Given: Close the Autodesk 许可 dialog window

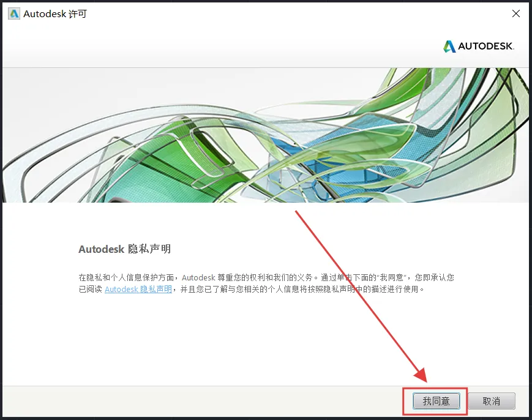Looking at the screenshot, I should 515,13.
